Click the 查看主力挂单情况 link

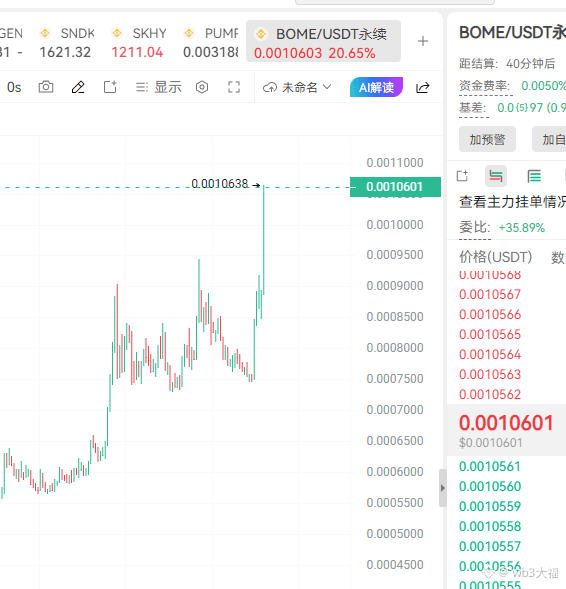pyautogui.click(x=512, y=202)
